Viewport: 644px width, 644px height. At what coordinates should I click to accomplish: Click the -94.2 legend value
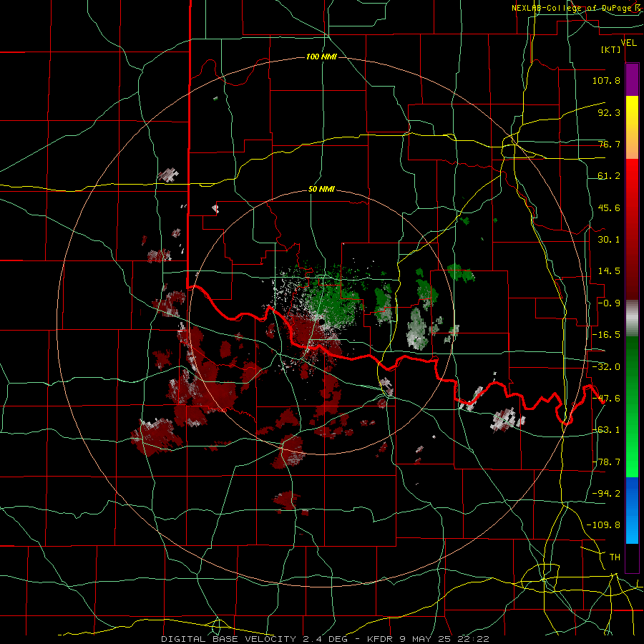(606, 494)
